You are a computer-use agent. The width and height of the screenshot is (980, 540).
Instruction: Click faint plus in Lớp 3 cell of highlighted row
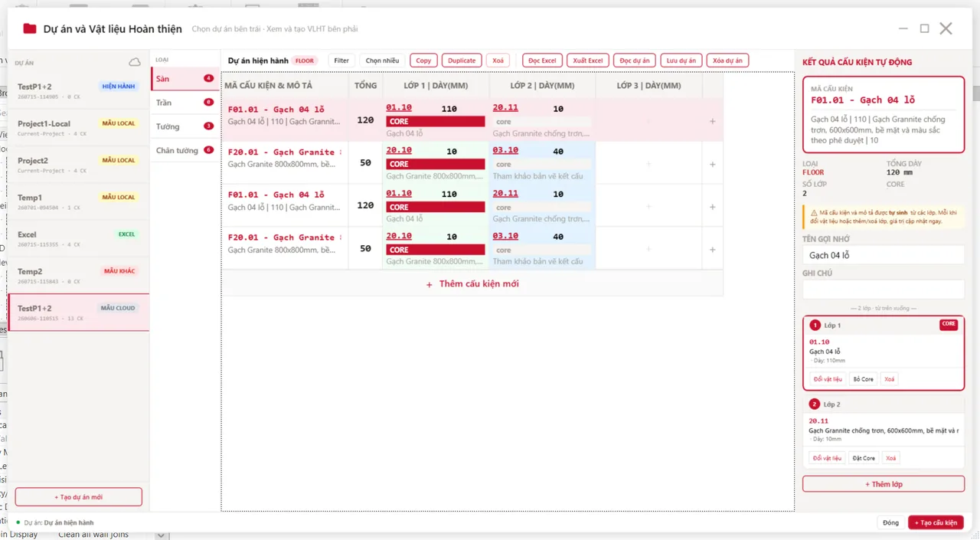coord(648,121)
